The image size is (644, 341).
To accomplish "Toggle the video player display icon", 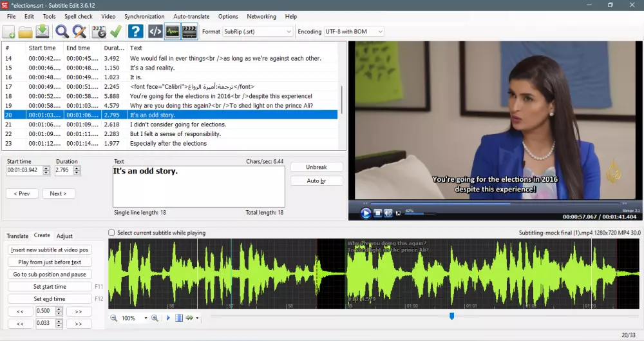I will click(189, 32).
